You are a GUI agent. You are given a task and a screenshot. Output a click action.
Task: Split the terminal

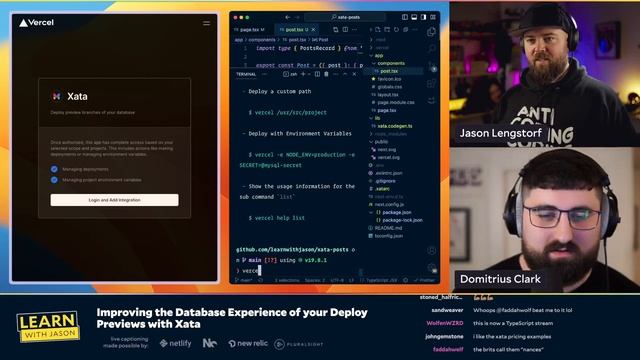pos(317,74)
